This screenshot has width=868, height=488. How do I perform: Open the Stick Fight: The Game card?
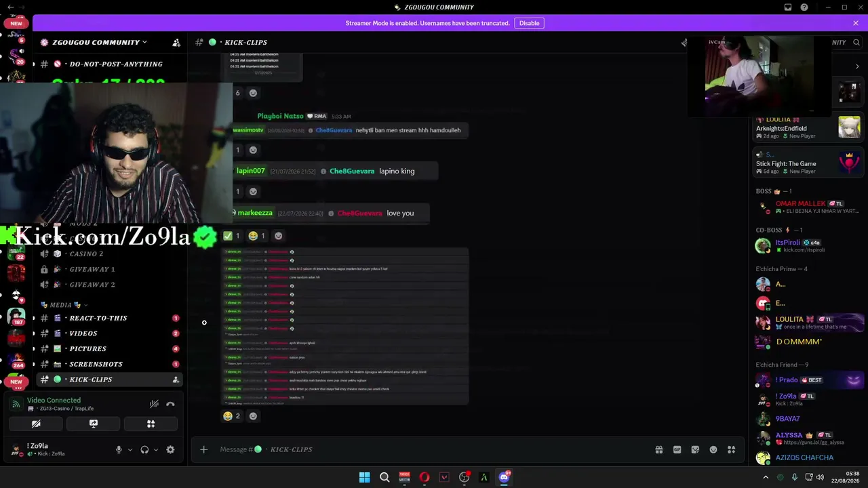[x=808, y=163]
